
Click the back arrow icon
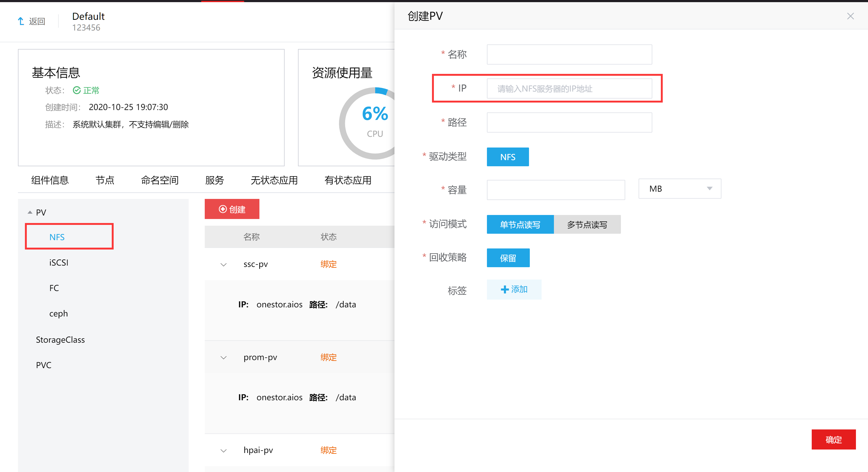[21, 21]
